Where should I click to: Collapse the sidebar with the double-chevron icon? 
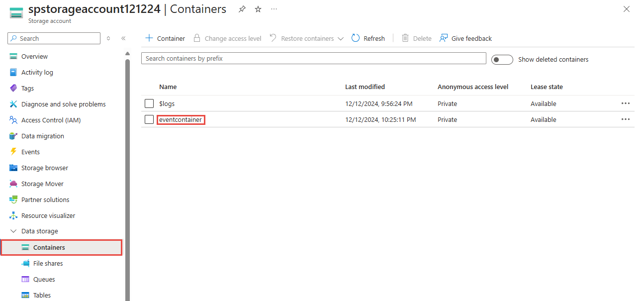(123, 38)
